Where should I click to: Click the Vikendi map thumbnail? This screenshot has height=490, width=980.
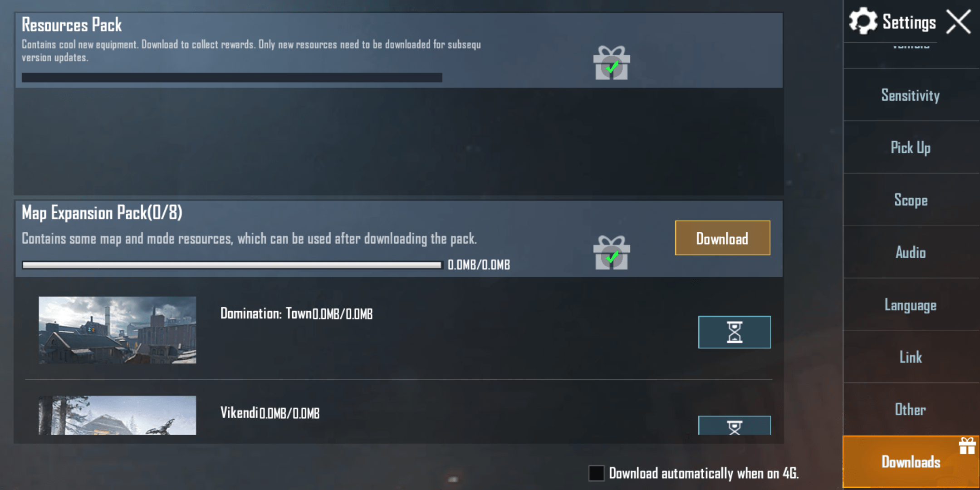tap(118, 415)
